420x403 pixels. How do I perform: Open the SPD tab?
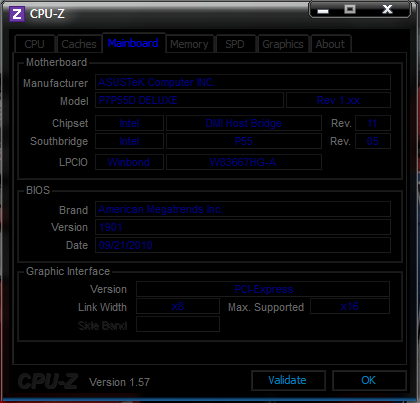pos(235,44)
